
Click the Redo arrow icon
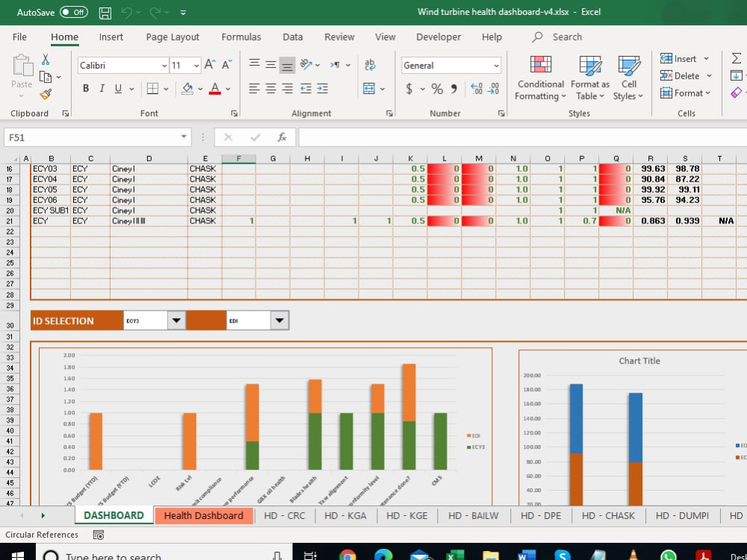tap(155, 13)
